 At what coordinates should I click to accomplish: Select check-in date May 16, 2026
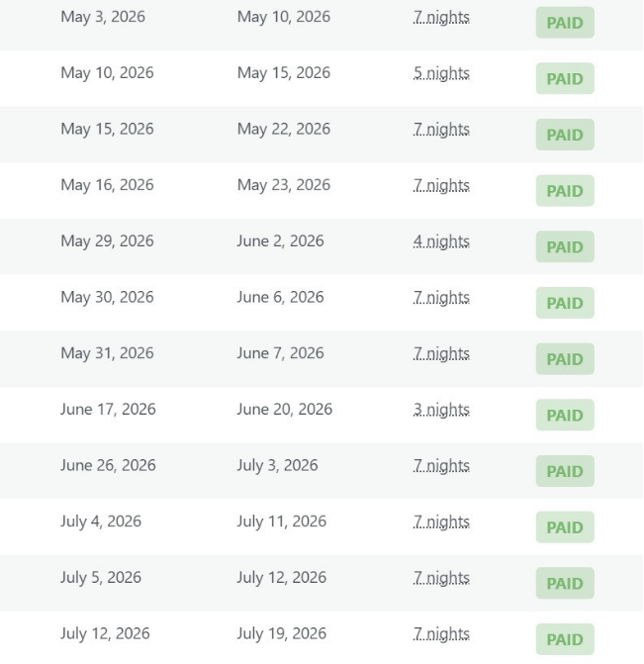pos(107,185)
